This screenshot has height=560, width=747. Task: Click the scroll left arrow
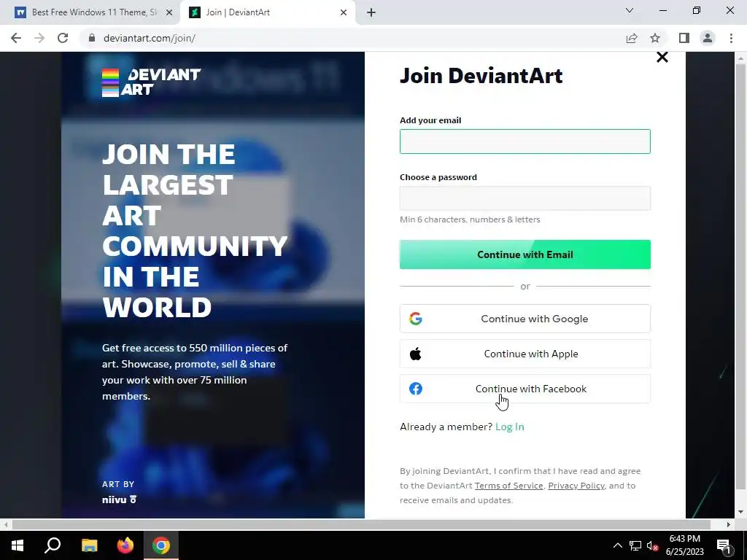5,525
